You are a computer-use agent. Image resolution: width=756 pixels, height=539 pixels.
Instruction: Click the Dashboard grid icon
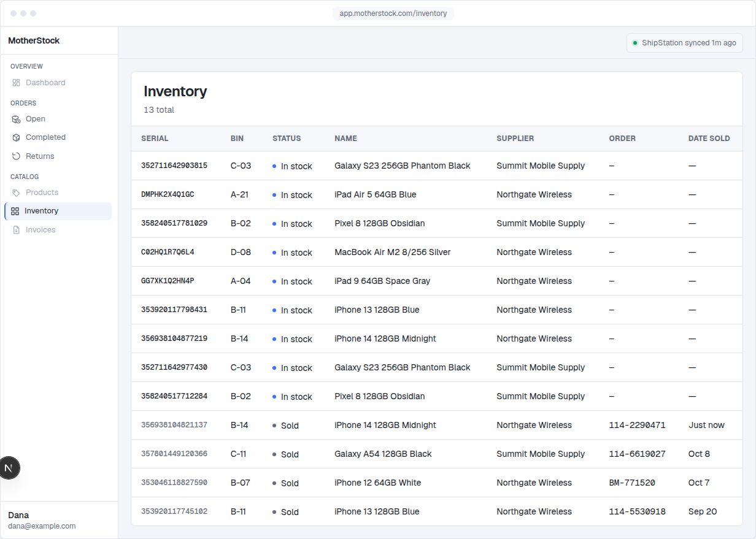17,83
